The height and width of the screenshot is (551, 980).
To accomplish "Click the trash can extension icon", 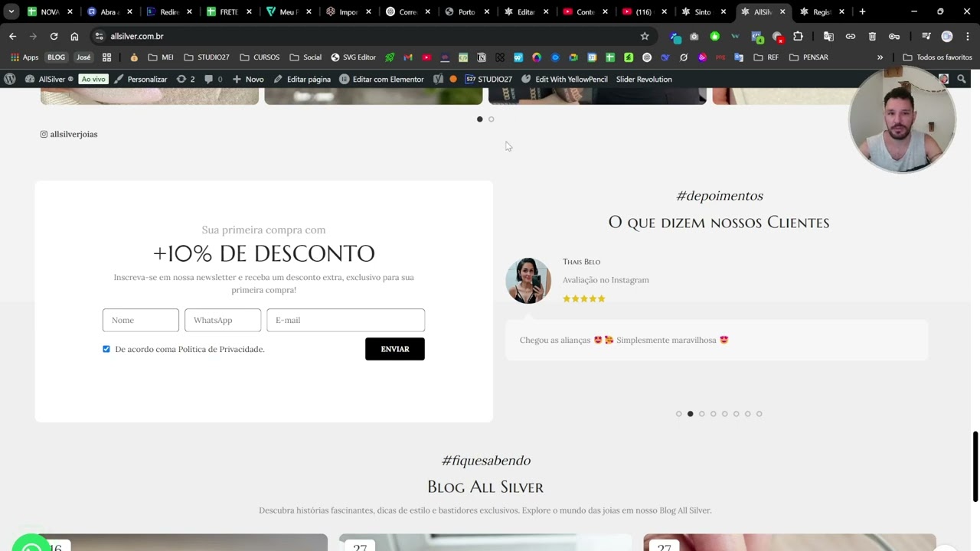I will click(872, 36).
